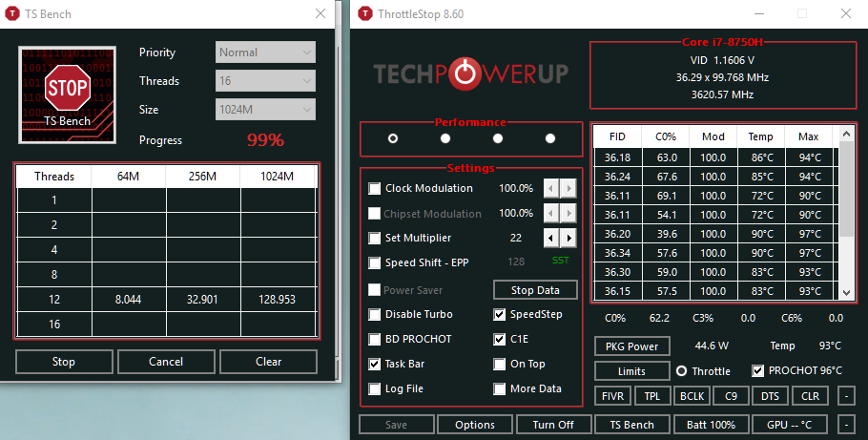Image resolution: width=868 pixels, height=440 pixels.
Task: Stop the TS Bench benchmark
Action: click(x=64, y=362)
